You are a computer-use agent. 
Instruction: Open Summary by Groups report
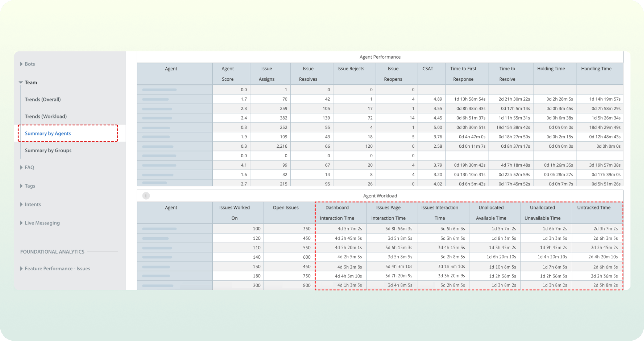pyautogui.click(x=48, y=150)
